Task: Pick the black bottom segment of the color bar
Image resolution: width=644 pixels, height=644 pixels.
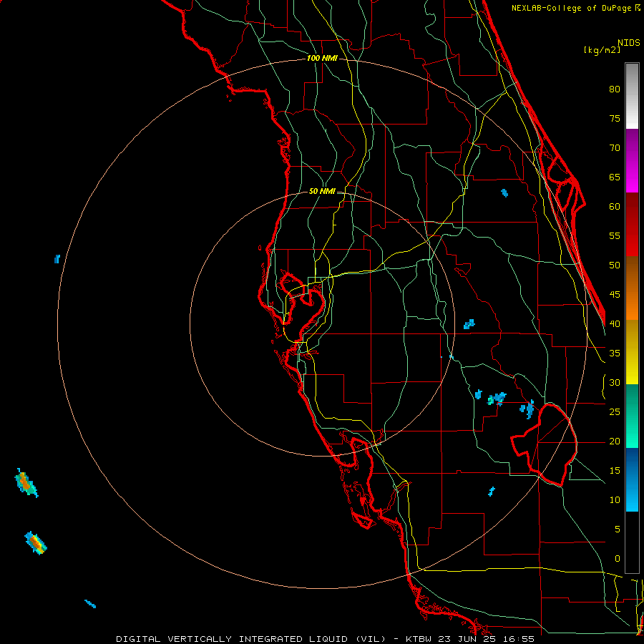Action: [x=632, y=542]
